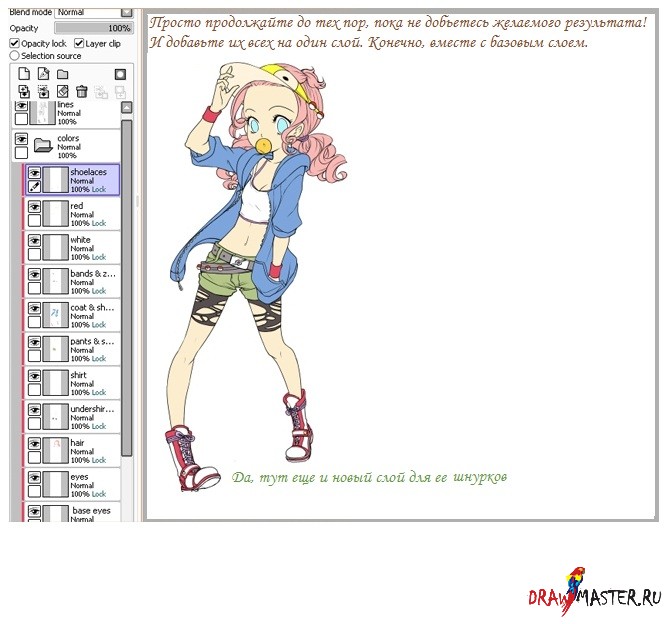Hide the white layer
The image size is (669, 624).
click(x=35, y=241)
